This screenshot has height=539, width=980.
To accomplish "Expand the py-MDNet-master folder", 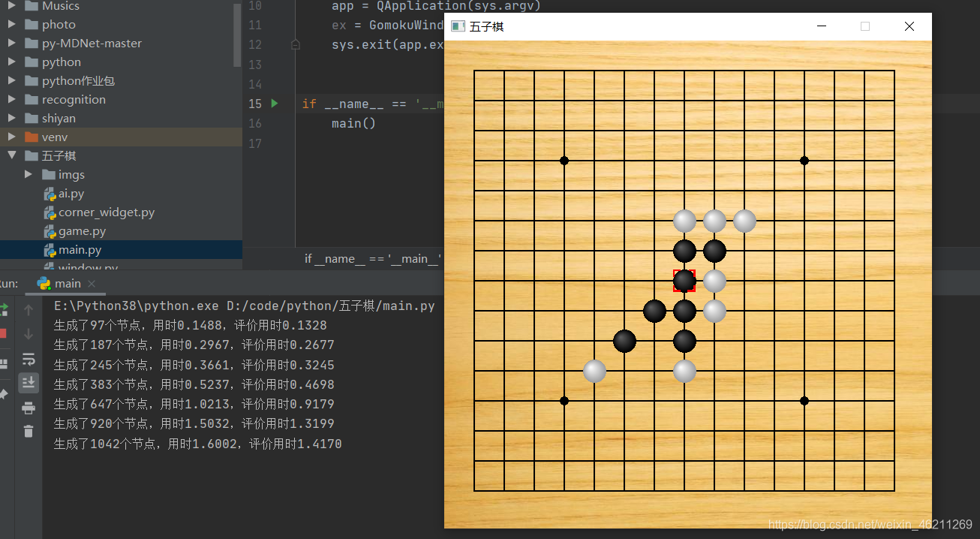I will pyautogui.click(x=11, y=44).
